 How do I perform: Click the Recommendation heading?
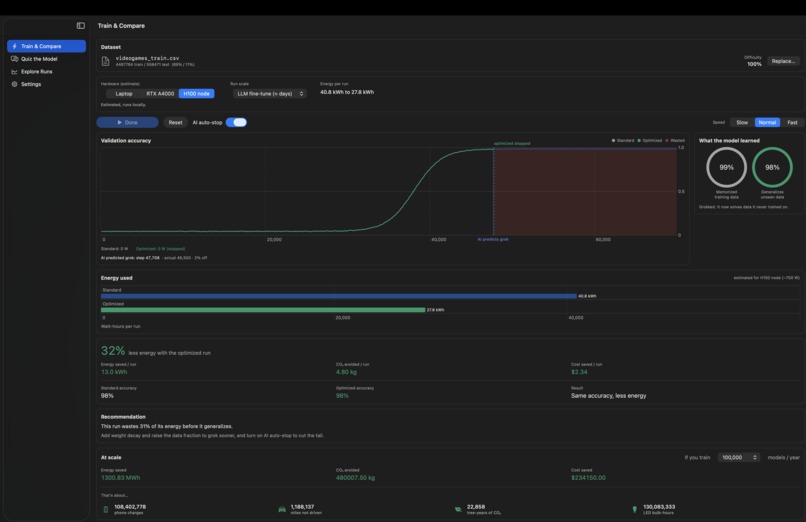click(123, 417)
